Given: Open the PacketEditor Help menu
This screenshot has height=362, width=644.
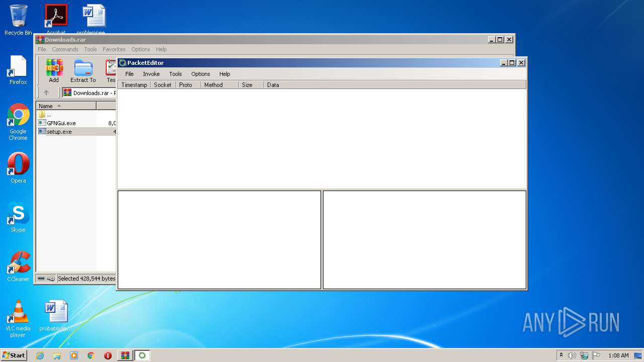Looking at the screenshot, I should (x=224, y=74).
